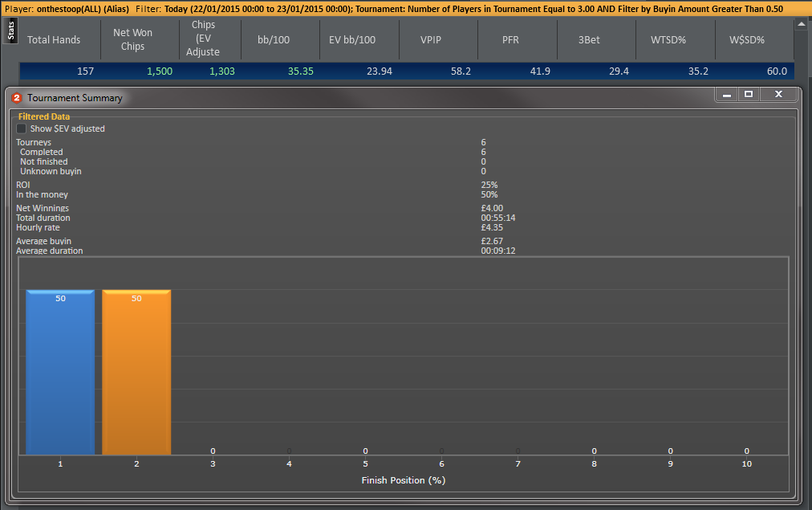
Task: Sort by Chips EV Adjusted column header
Action: click(203, 39)
